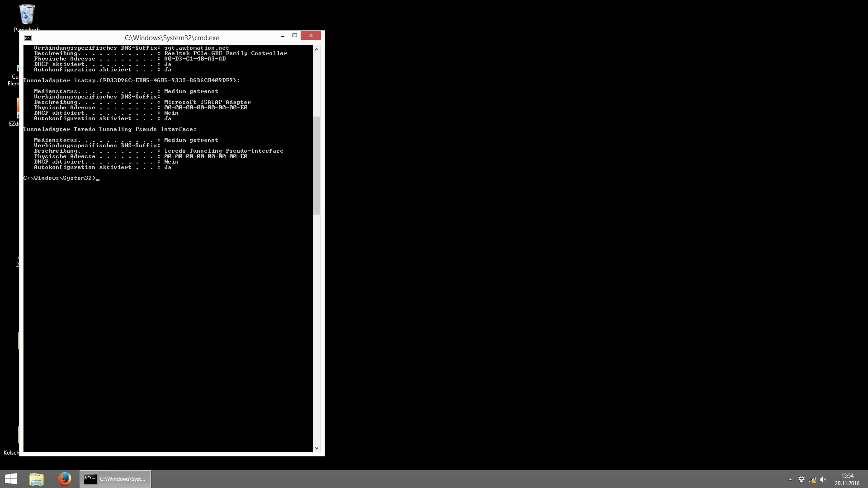868x488 pixels.
Task: Click the volume speaker tray icon
Action: coord(823,479)
